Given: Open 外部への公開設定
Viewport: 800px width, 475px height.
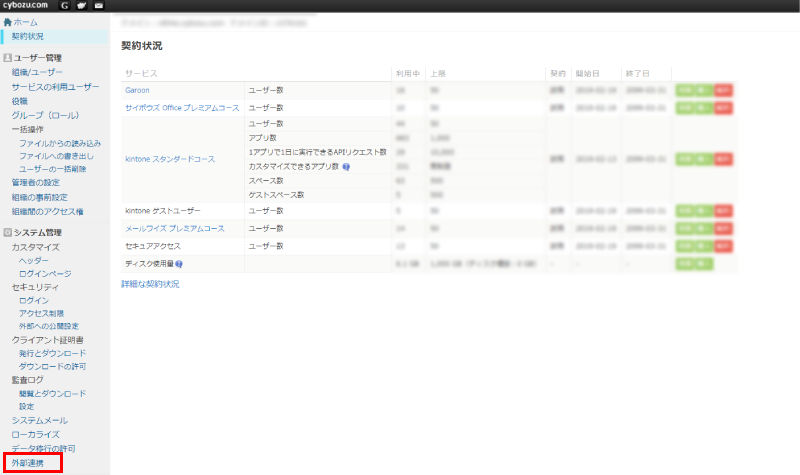Looking at the screenshot, I should point(49,326).
